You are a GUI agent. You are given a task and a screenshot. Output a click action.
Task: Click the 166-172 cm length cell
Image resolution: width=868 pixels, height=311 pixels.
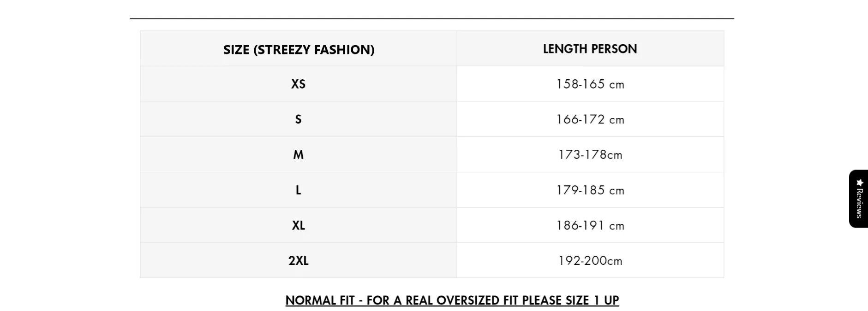[x=590, y=120]
